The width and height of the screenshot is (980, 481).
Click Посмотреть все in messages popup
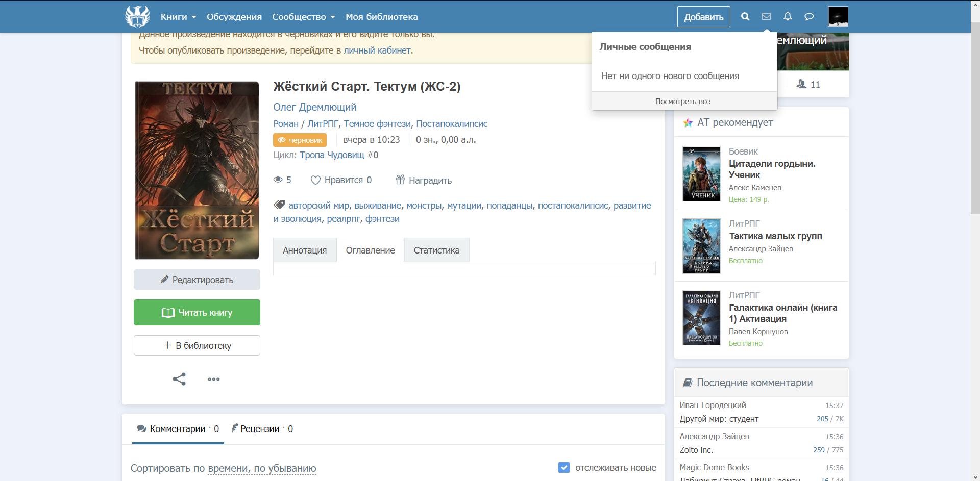[x=683, y=102]
